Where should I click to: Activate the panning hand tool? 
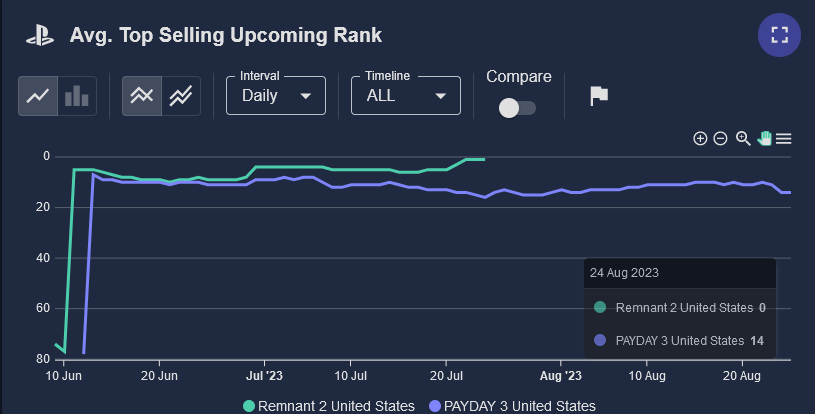(764, 139)
